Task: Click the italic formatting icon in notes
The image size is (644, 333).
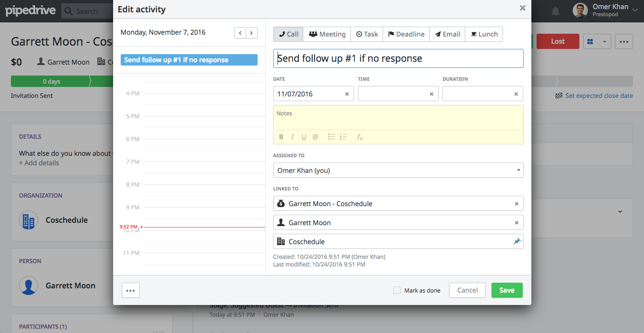Action: (292, 137)
